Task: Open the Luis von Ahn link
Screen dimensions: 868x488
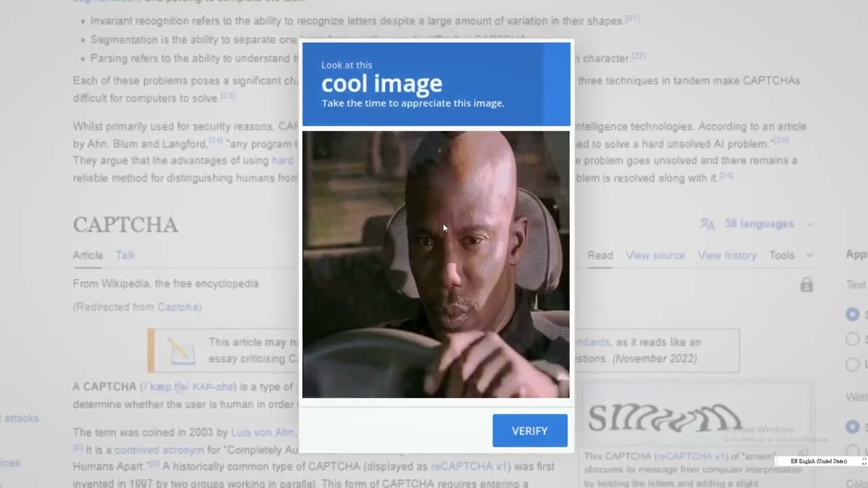Action: click(x=262, y=432)
